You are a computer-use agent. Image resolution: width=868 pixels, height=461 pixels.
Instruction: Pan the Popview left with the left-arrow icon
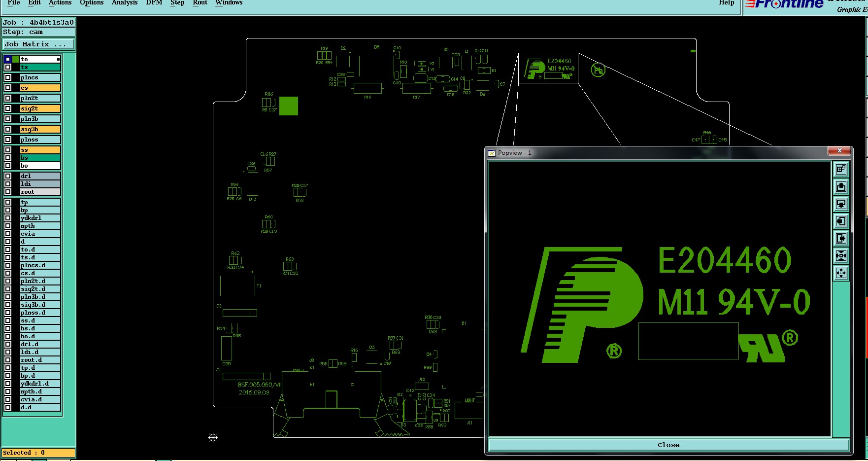click(x=841, y=221)
